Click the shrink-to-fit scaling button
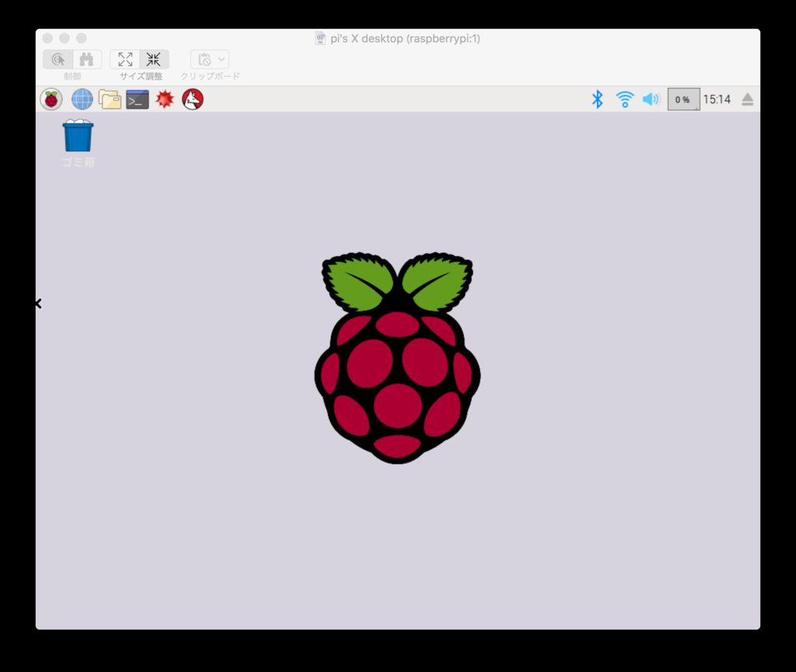 [154, 60]
